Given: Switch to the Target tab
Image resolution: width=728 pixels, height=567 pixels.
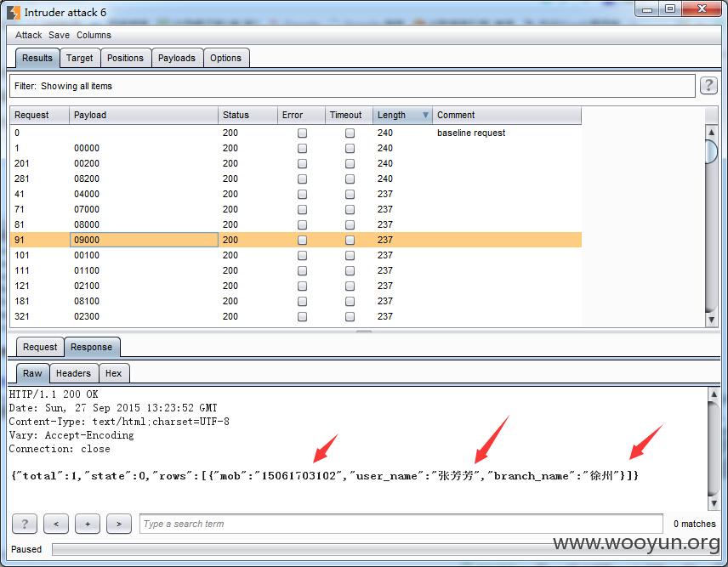Looking at the screenshot, I should point(79,58).
